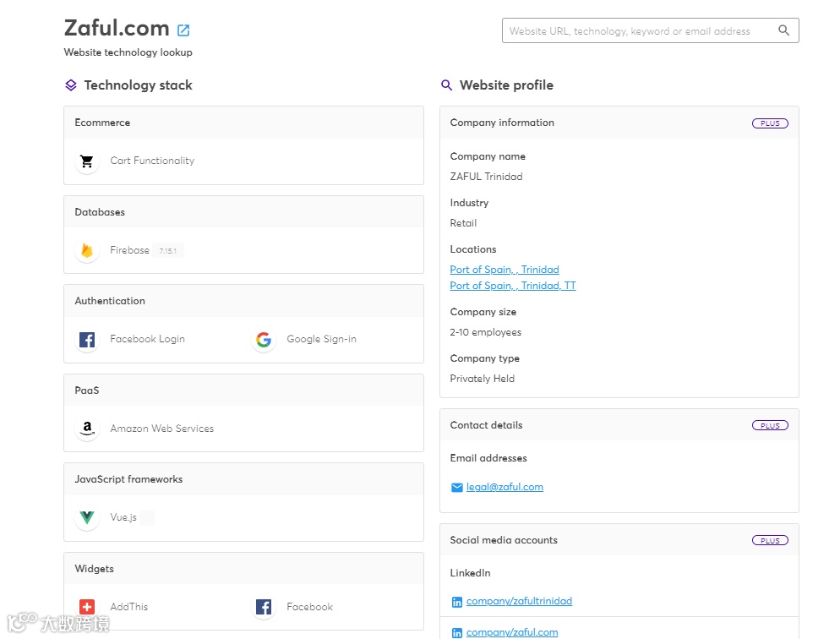The height and width of the screenshot is (639, 840).
Task: Email legal@zaful.com address link
Action: click(505, 487)
